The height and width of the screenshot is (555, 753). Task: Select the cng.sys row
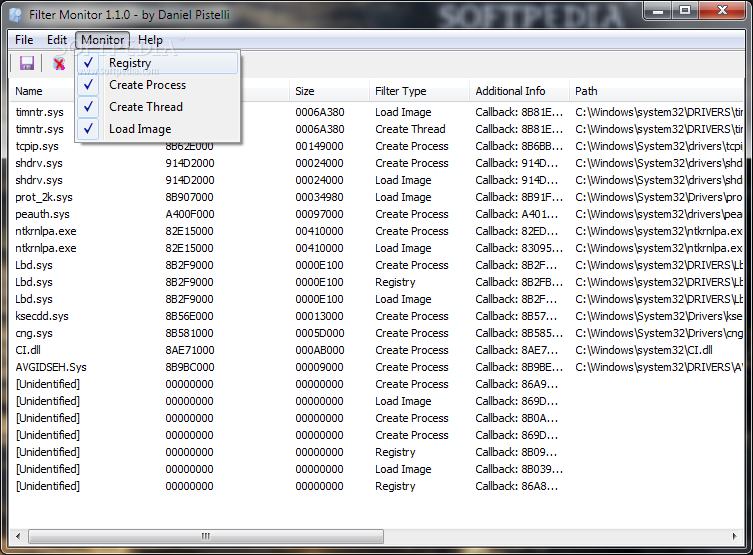tap(376, 333)
